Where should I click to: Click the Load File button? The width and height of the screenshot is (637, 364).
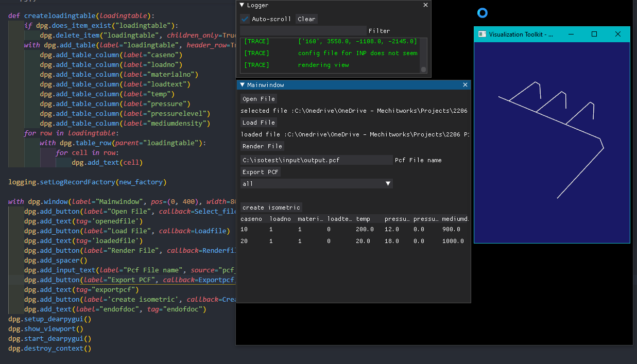pos(259,123)
